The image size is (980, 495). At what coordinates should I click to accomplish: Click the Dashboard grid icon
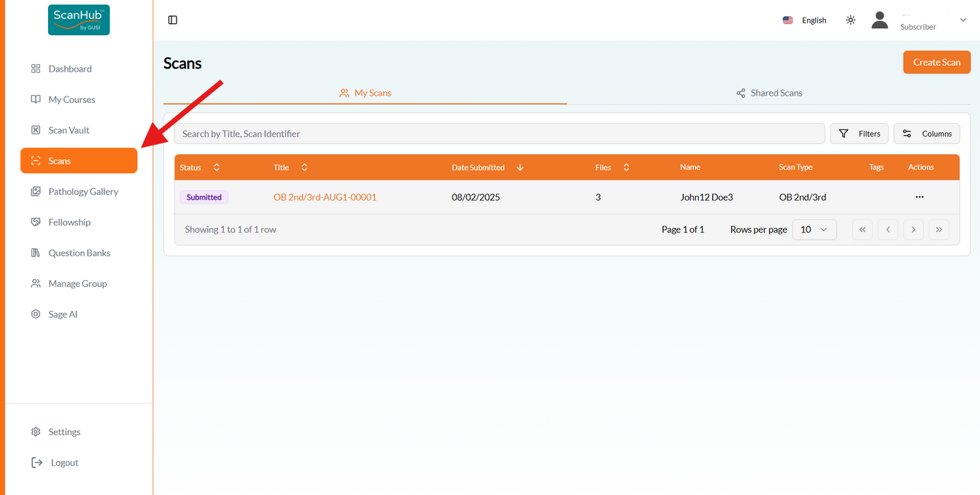36,69
